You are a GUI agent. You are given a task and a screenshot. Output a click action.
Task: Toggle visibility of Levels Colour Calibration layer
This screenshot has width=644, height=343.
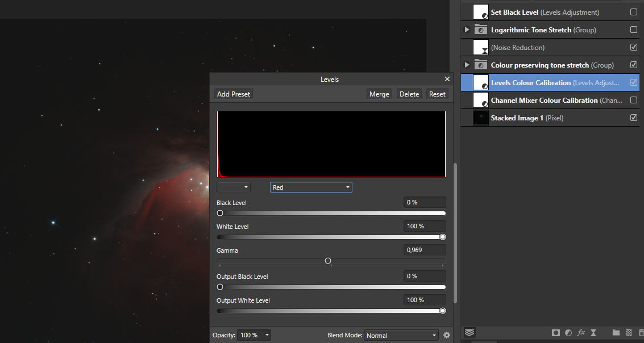(x=634, y=82)
